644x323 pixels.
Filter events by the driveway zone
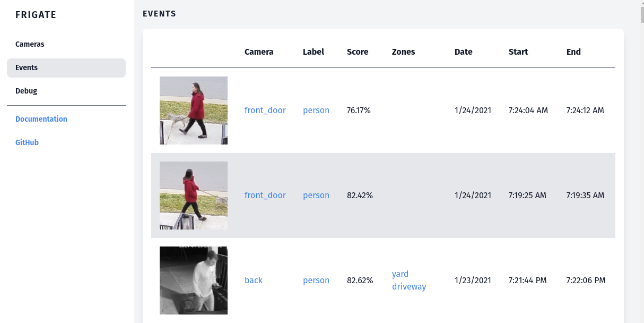click(409, 287)
